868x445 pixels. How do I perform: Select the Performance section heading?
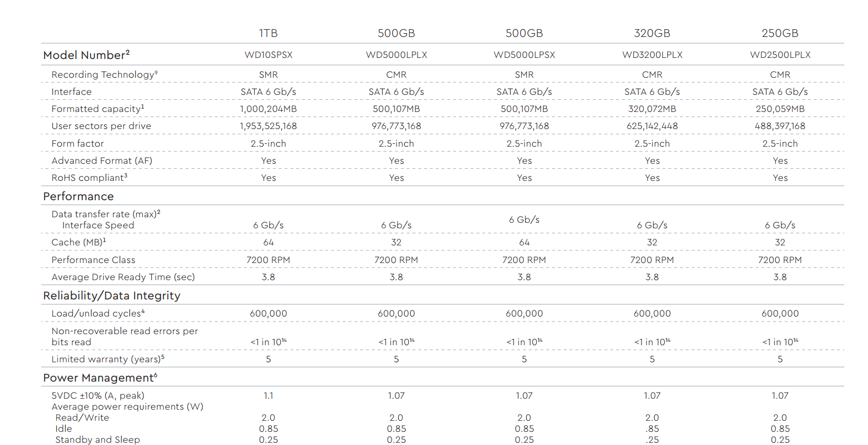coord(78,196)
